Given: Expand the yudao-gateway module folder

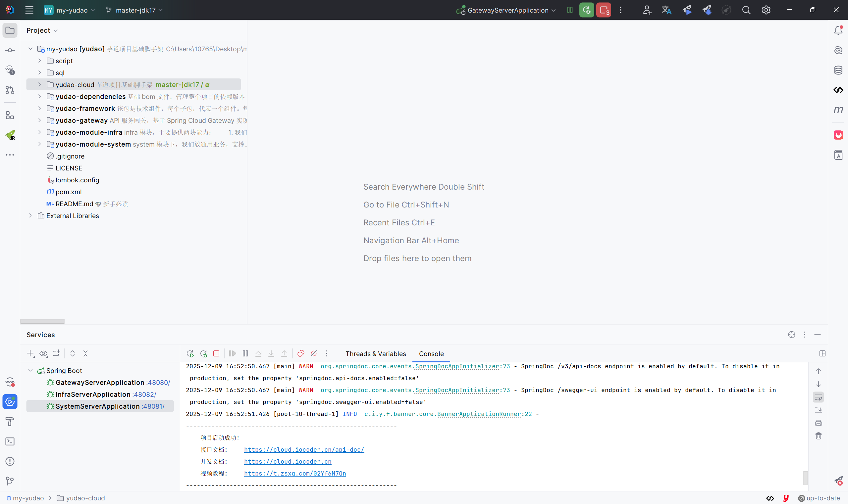Looking at the screenshot, I should point(39,120).
